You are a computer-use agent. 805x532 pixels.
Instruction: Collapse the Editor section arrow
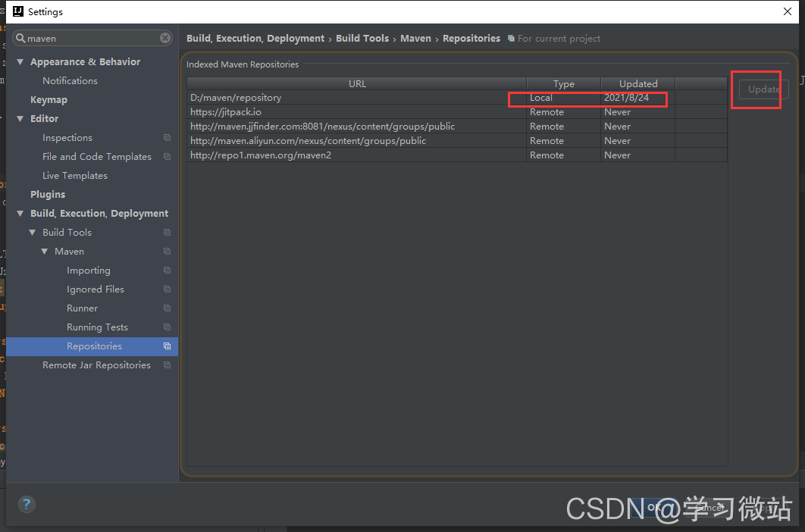[x=20, y=119]
